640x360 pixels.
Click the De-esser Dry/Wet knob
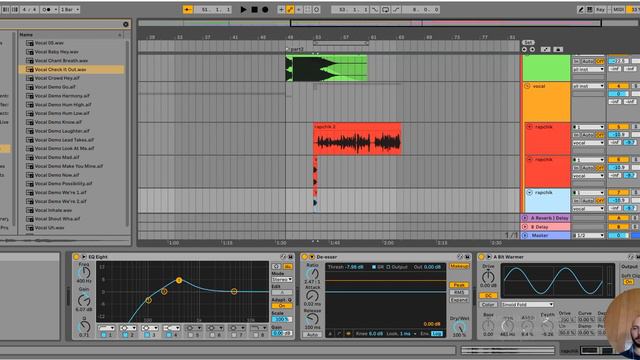click(459, 327)
